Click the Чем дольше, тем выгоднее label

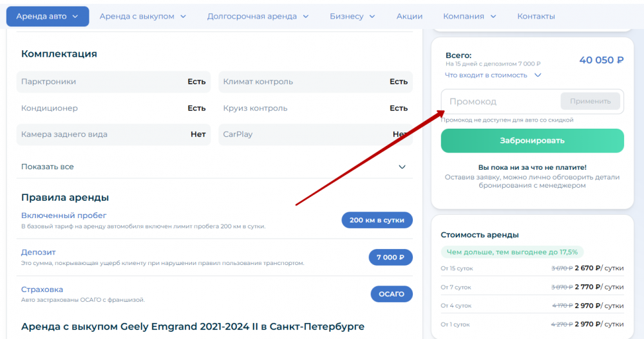click(x=512, y=252)
